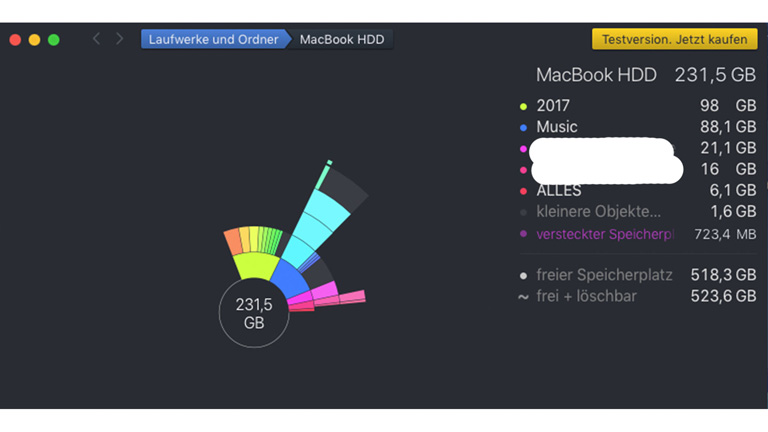Click the forward navigation arrow
This screenshot has width=768, height=432.
point(120,39)
